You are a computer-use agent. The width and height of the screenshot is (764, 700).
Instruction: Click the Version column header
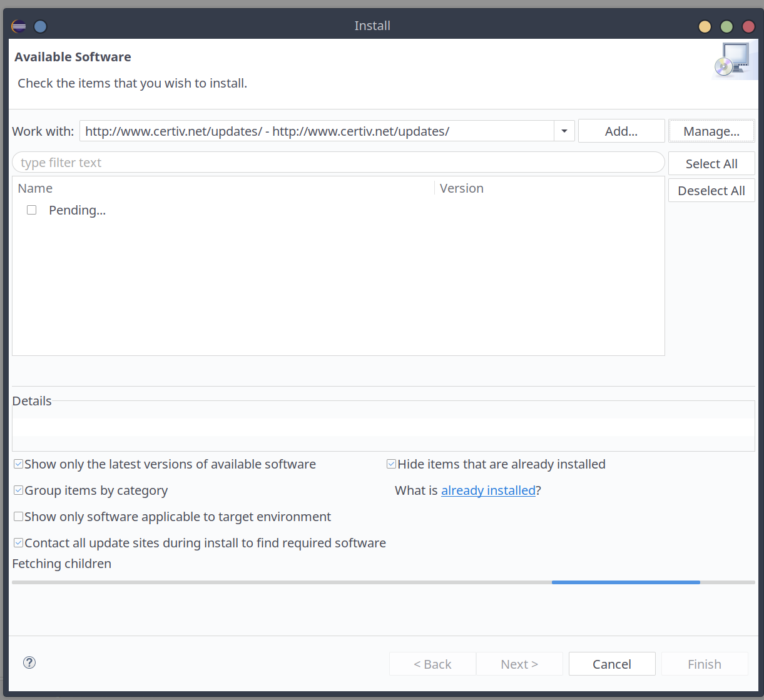pyautogui.click(x=461, y=188)
